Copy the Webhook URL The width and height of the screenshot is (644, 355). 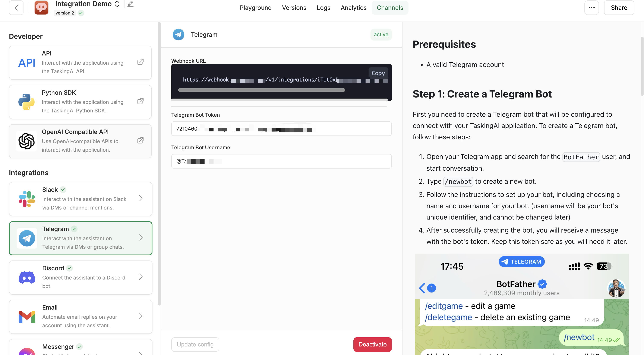tap(378, 73)
